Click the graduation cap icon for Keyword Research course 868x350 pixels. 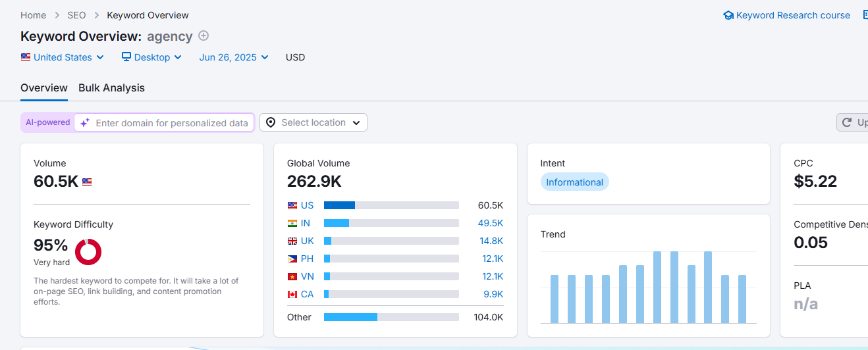pyautogui.click(x=728, y=15)
